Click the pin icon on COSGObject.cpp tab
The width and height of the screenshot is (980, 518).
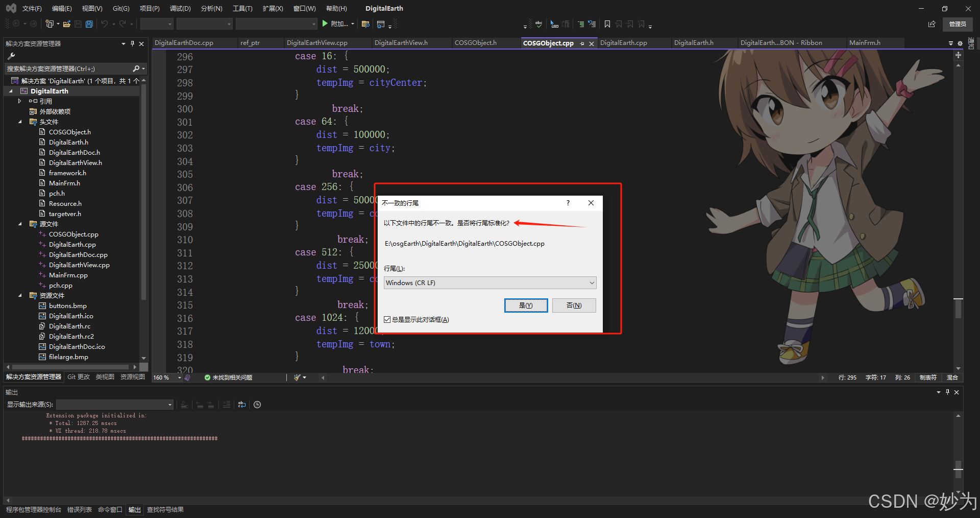point(582,43)
